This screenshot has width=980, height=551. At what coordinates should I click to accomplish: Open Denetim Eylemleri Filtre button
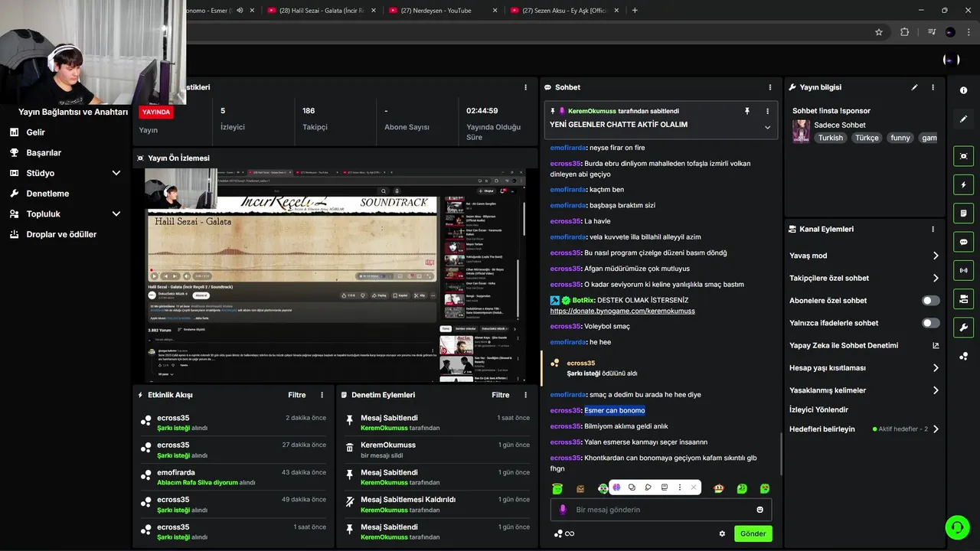[x=500, y=395]
